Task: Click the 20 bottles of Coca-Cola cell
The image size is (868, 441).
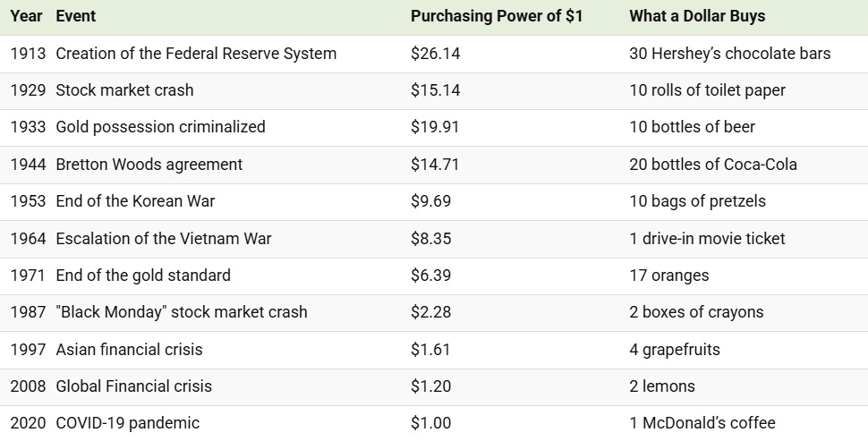Action: click(x=712, y=165)
